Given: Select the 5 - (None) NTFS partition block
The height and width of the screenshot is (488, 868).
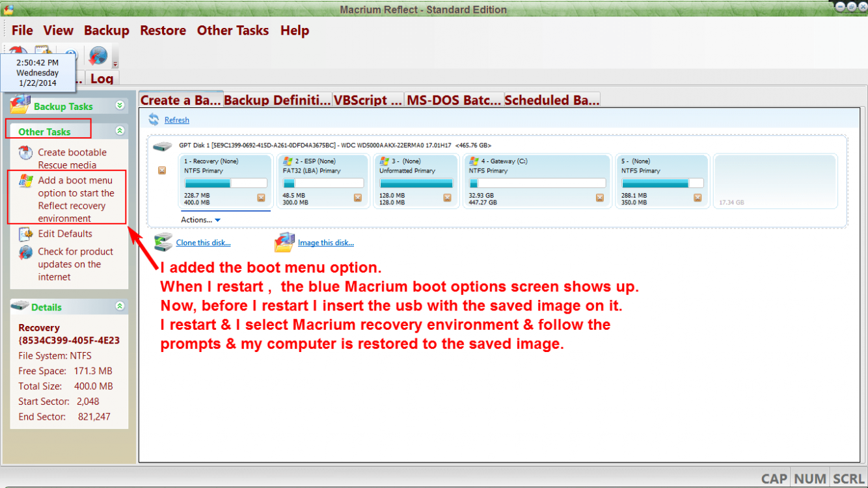Looking at the screenshot, I should pyautogui.click(x=662, y=182).
